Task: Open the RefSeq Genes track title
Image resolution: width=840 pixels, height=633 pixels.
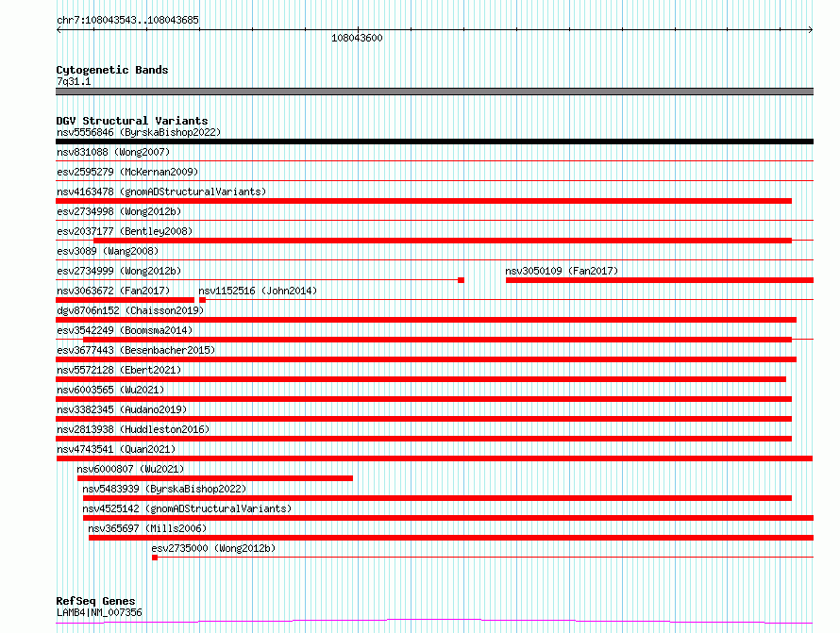Action: pos(96,601)
